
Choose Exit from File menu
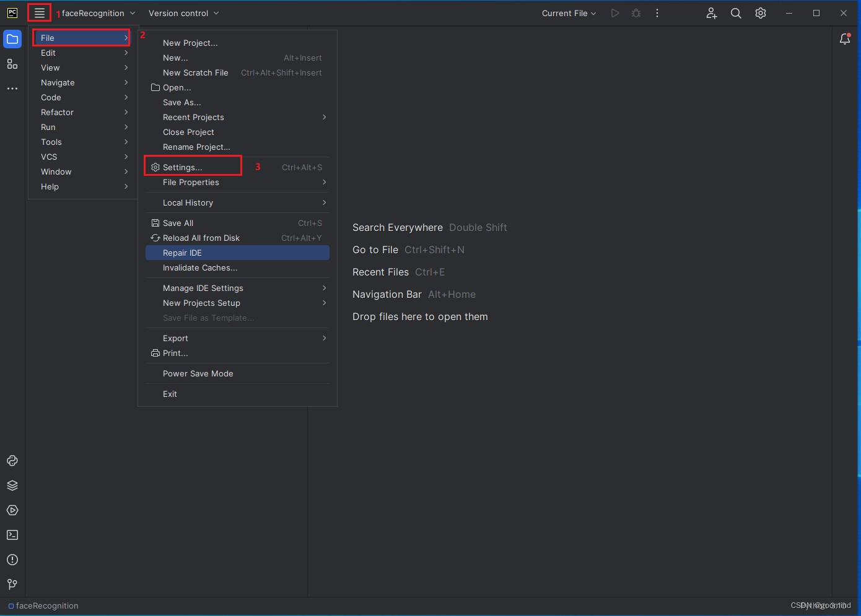237,394
